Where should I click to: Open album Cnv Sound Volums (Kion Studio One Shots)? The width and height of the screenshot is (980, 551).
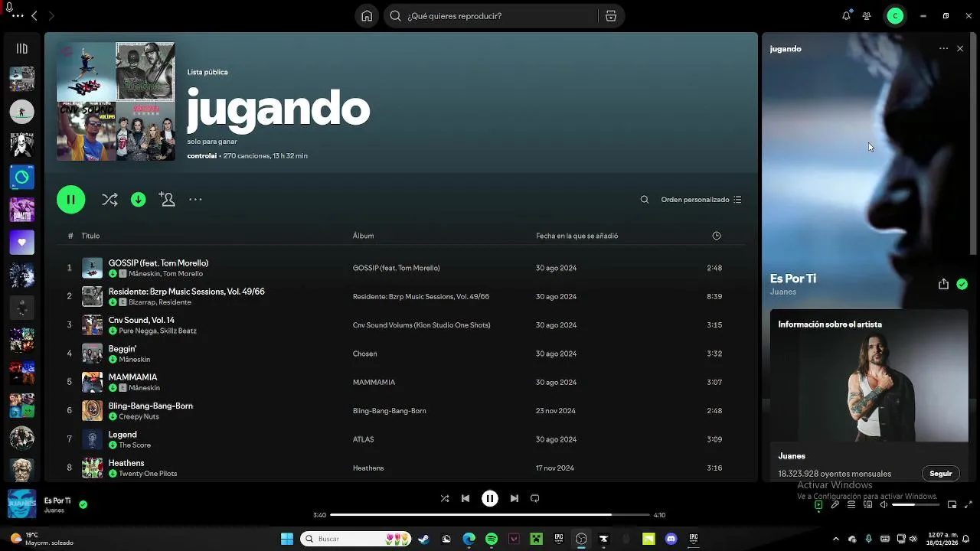421,325
